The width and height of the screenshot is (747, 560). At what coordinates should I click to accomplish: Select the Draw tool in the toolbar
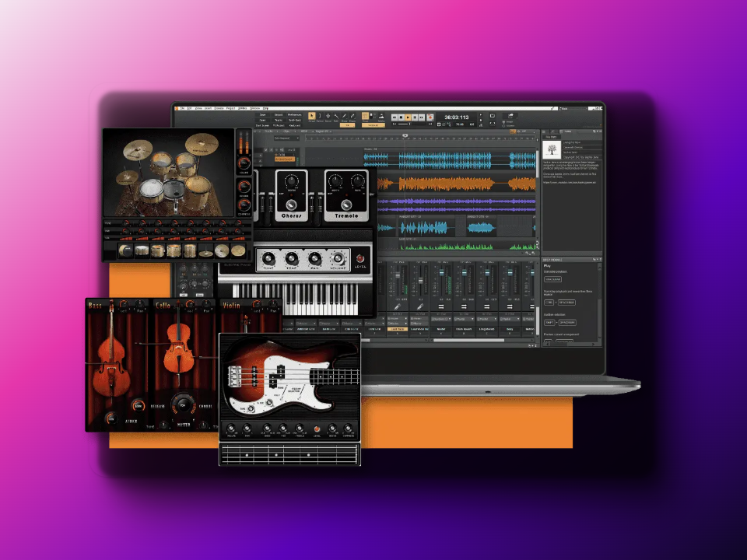tap(344, 116)
